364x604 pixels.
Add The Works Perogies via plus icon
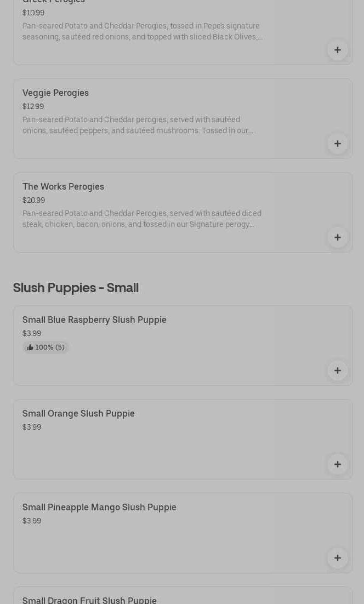pyautogui.click(x=338, y=237)
